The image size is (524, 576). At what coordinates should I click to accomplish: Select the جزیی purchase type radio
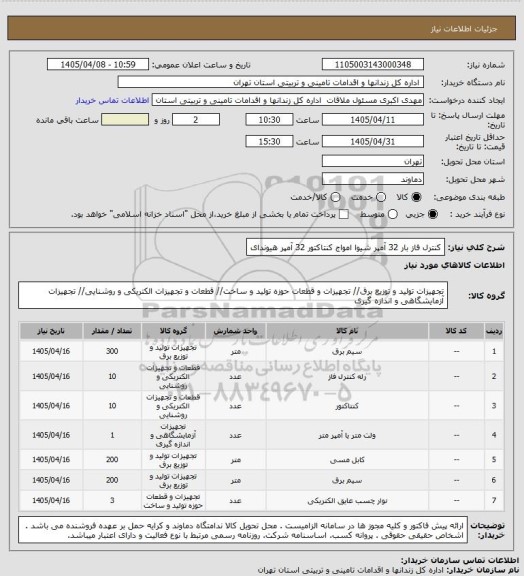pos(433,214)
